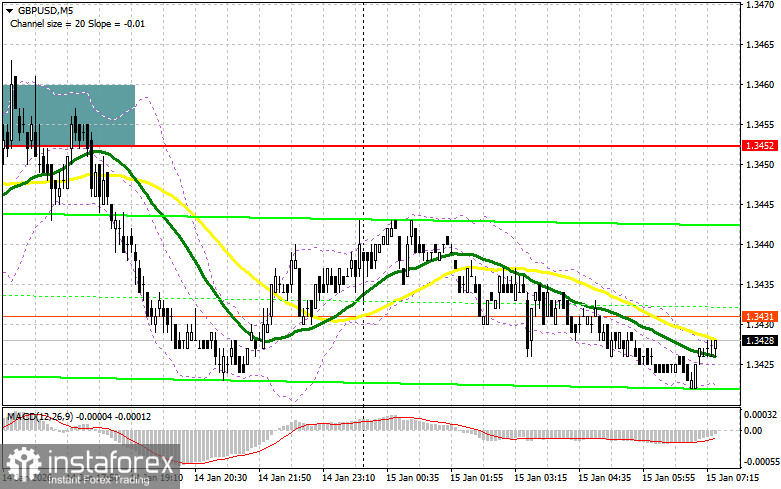Click the 1.3445 price axis label
This screenshot has height=489, width=781.
760,205
